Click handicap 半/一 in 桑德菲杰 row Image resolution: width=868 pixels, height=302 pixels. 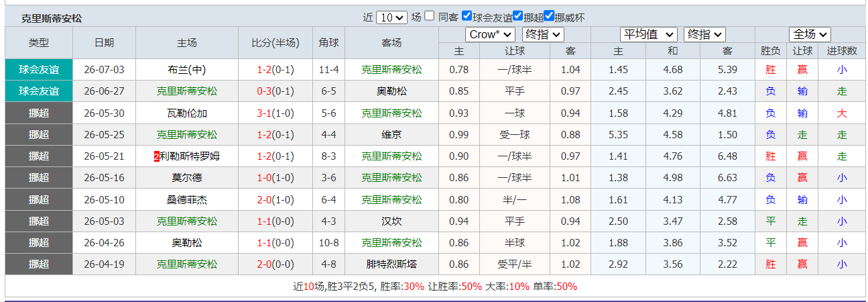(x=515, y=199)
